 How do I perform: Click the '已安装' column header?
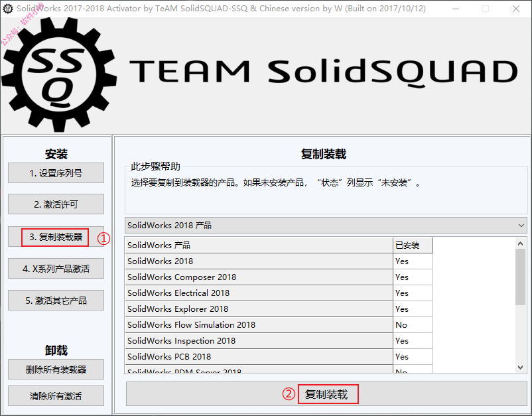coord(413,245)
